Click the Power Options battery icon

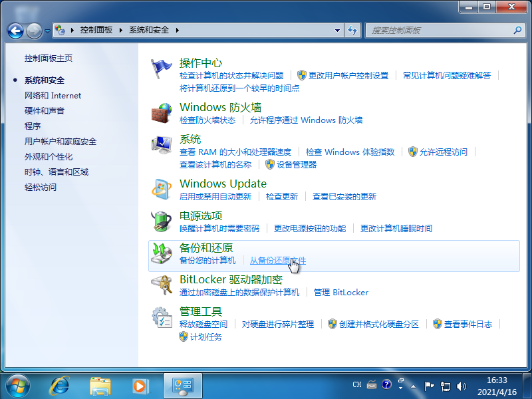tap(161, 221)
